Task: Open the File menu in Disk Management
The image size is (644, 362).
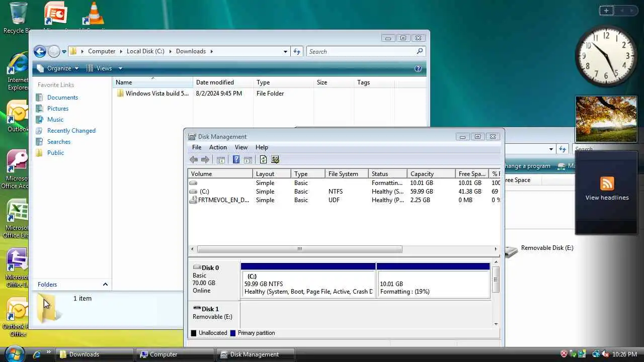Action: (x=197, y=147)
